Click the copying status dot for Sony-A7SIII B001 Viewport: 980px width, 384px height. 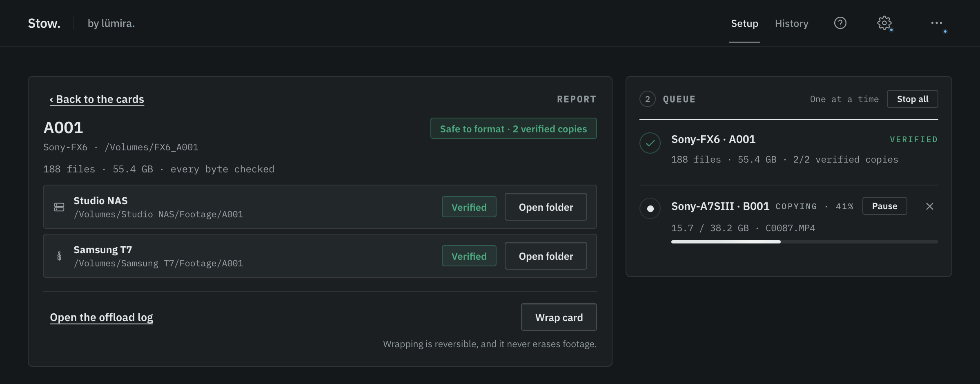(x=650, y=208)
